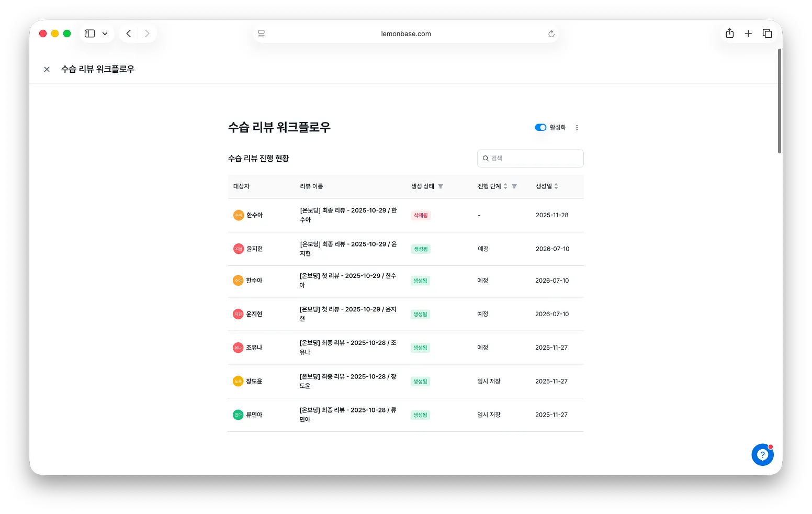
Task: Click the red 삭제됨 status badge
Action: 421,216
